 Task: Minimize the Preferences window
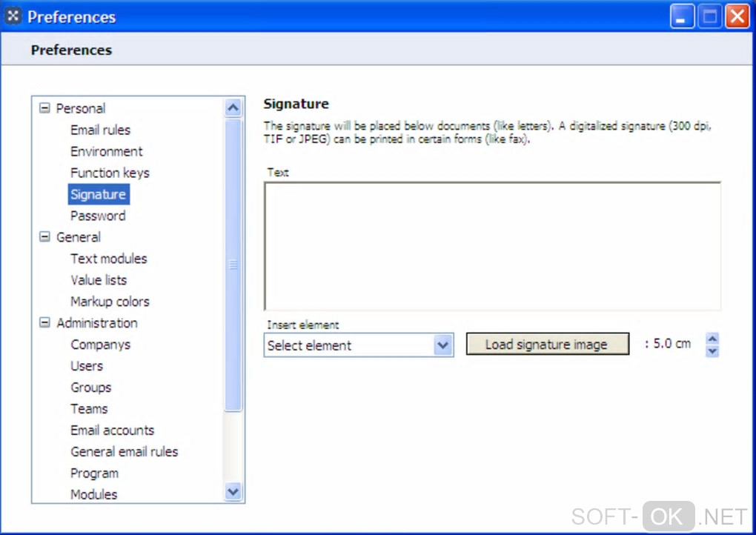coord(682,17)
